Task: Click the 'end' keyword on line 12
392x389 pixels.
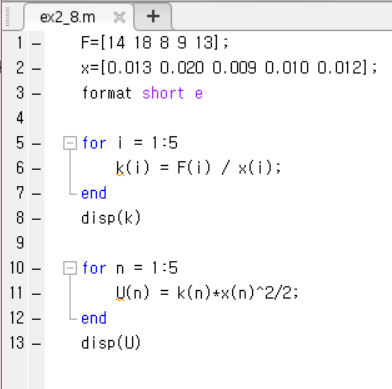Action: [x=94, y=318]
